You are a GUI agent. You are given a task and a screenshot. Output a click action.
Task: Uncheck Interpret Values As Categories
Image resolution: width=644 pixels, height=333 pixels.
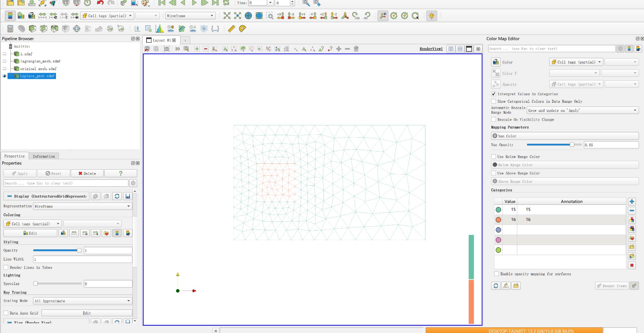pyautogui.click(x=494, y=94)
